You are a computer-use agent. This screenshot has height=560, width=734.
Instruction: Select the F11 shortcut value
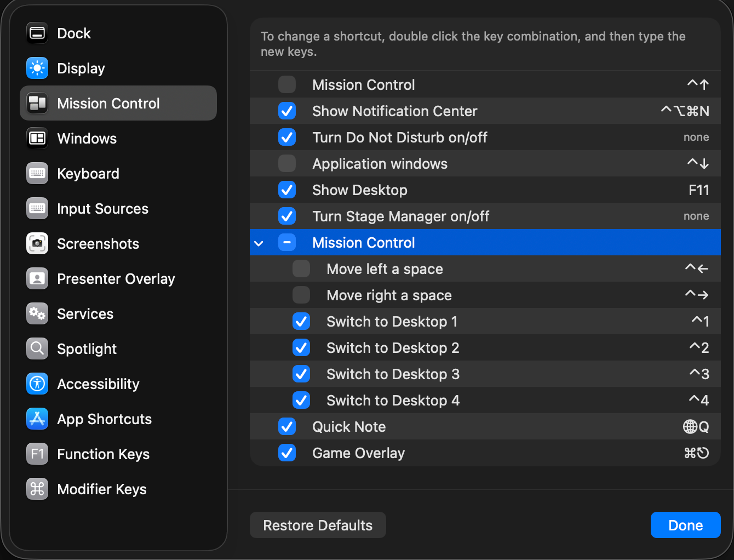tap(699, 190)
